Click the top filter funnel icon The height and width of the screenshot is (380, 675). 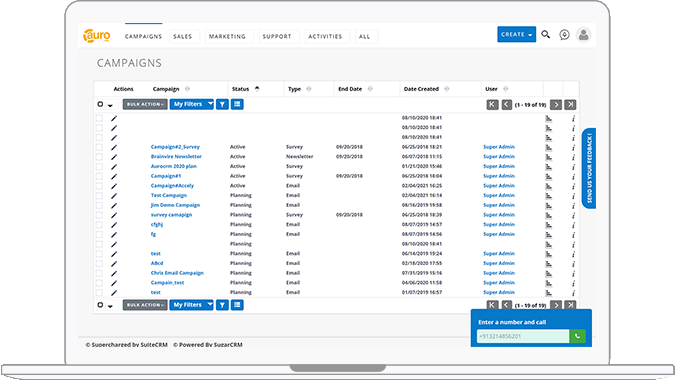[222, 104]
